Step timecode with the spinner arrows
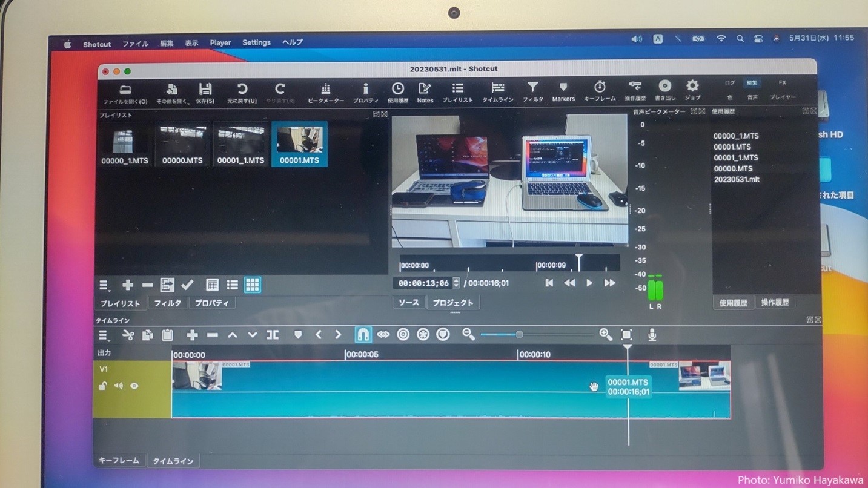Viewport: 868px width, 488px height. tap(457, 283)
